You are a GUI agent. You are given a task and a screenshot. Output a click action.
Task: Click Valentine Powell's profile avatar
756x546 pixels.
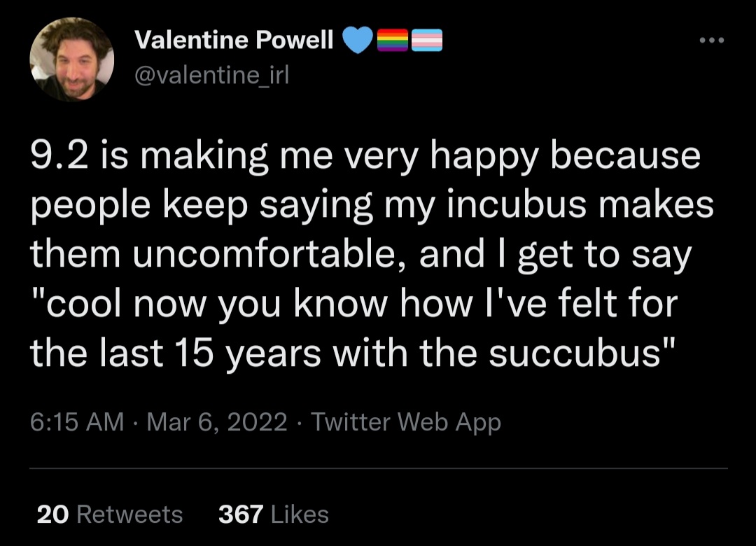(72, 59)
